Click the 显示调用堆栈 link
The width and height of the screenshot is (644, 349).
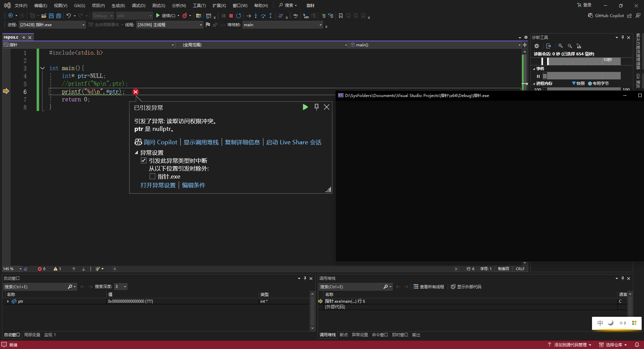(201, 142)
